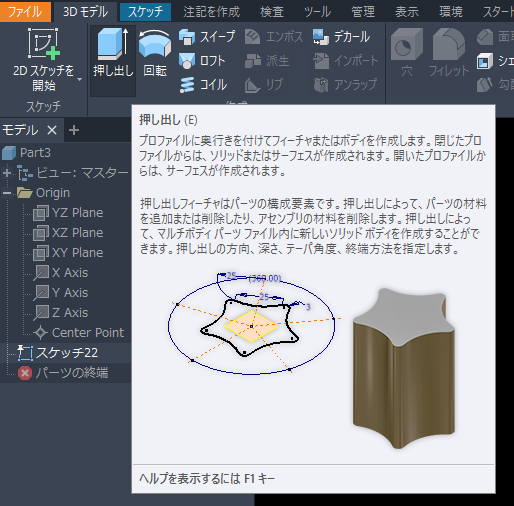Click the フィレット (Fillet) tool

click(x=449, y=53)
